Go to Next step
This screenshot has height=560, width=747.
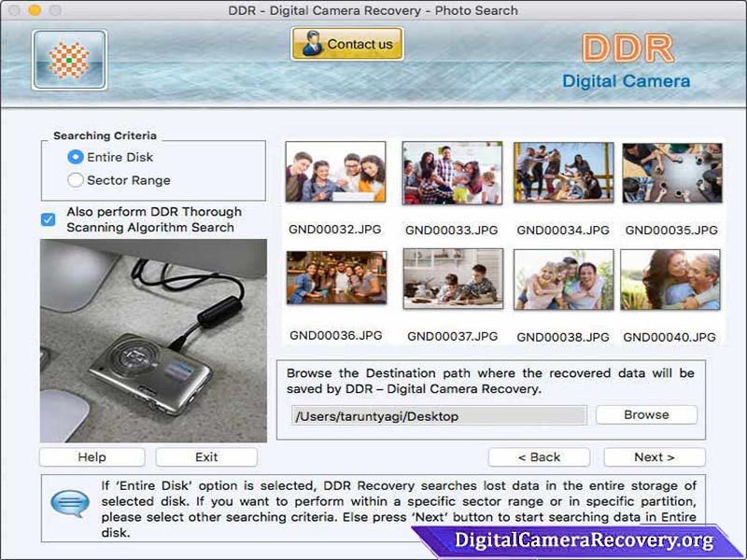click(655, 457)
